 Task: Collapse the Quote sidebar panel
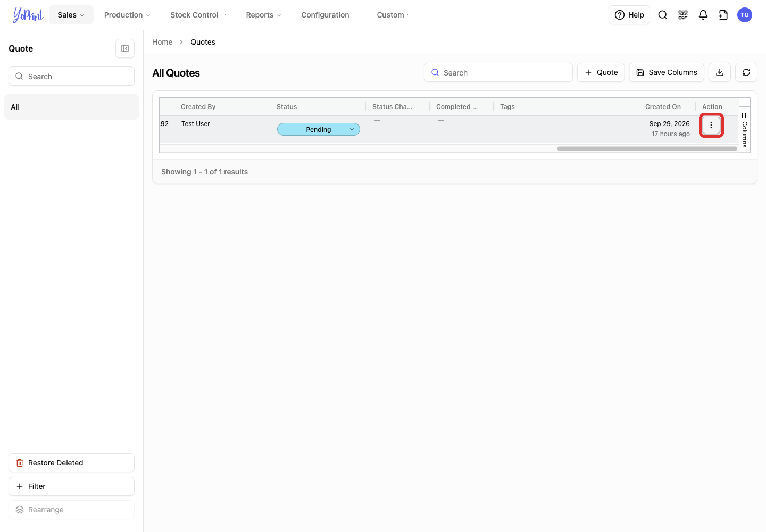click(x=125, y=48)
